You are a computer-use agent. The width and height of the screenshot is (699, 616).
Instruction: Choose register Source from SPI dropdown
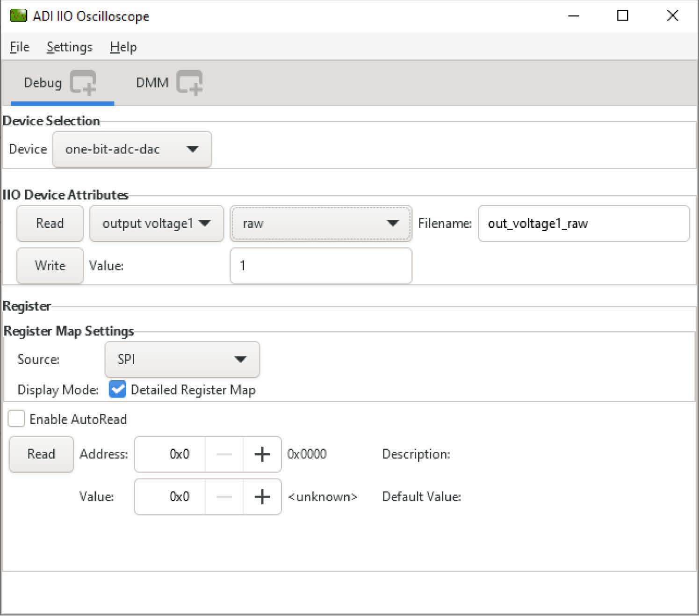182,359
